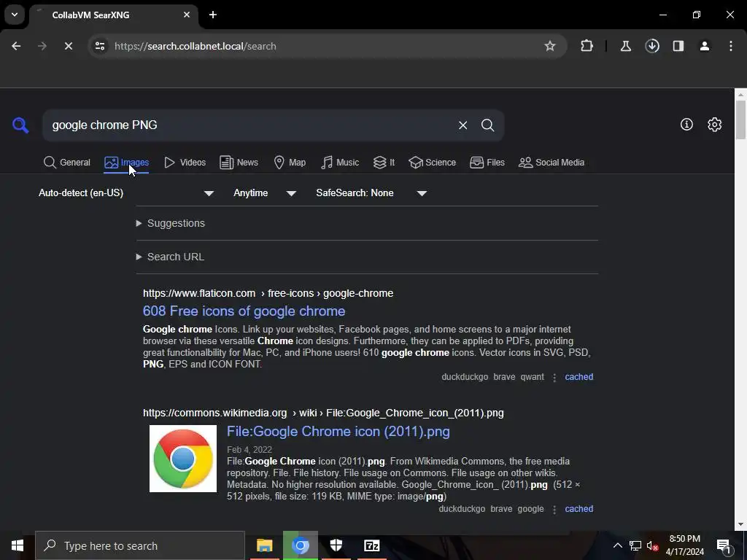
Task: Click the page vertical scrollbar thumb
Action: (741, 120)
